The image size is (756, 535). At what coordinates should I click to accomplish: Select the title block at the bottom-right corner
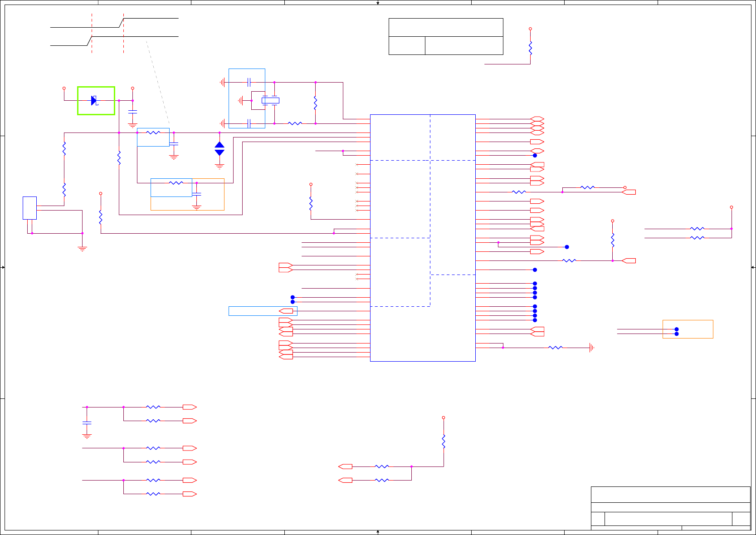pyautogui.click(x=670, y=508)
